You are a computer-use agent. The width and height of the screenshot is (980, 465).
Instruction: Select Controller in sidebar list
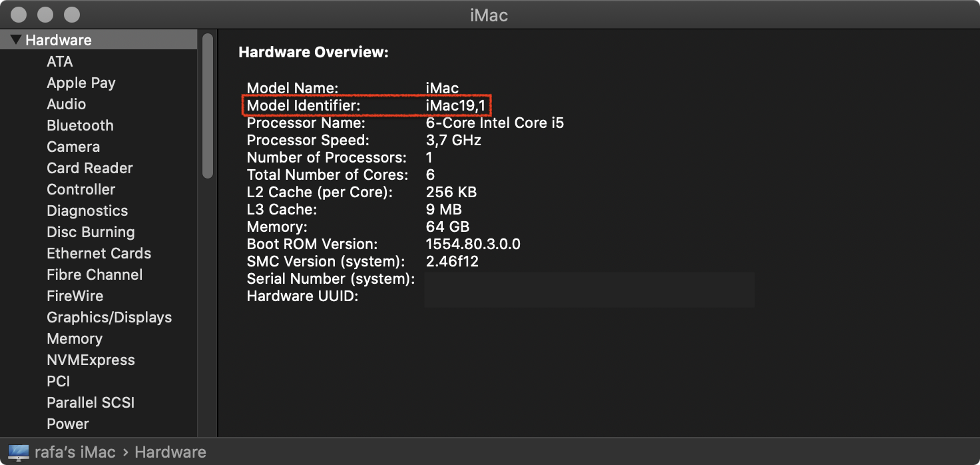[x=81, y=189]
